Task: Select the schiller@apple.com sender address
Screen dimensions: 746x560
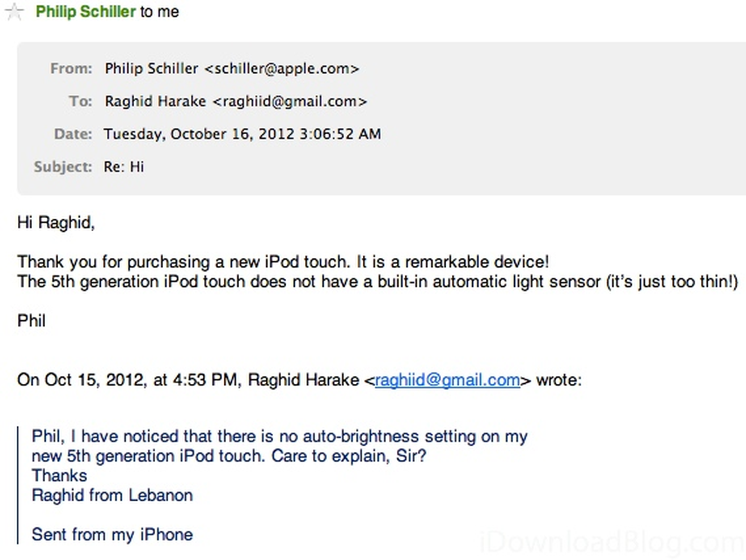Action: point(282,69)
